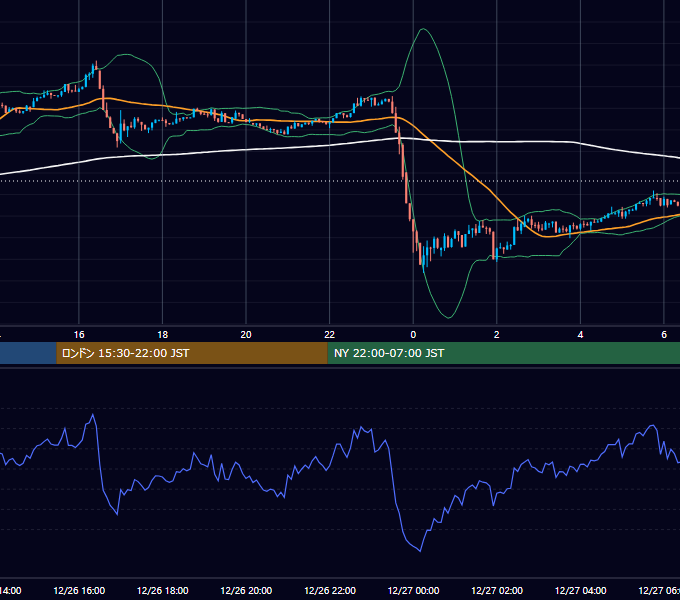
Task: Select the NY 22:00-07:00 JST session bar
Action: (503, 353)
